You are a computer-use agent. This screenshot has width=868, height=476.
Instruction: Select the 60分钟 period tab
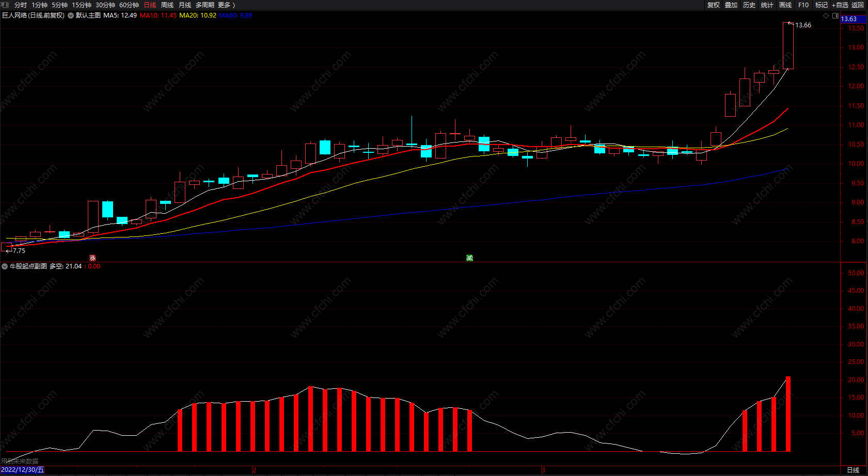point(129,5)
